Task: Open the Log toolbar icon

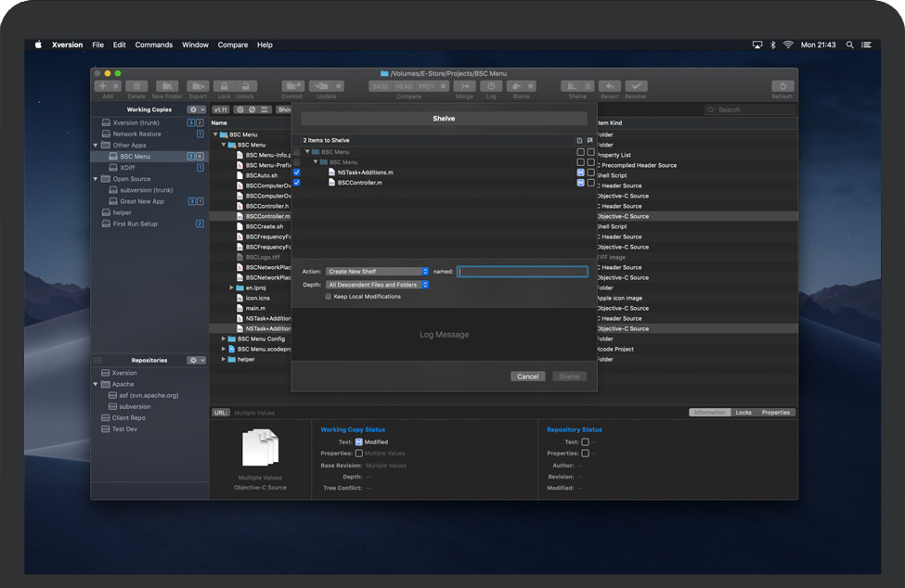Action: coord(491,86)
